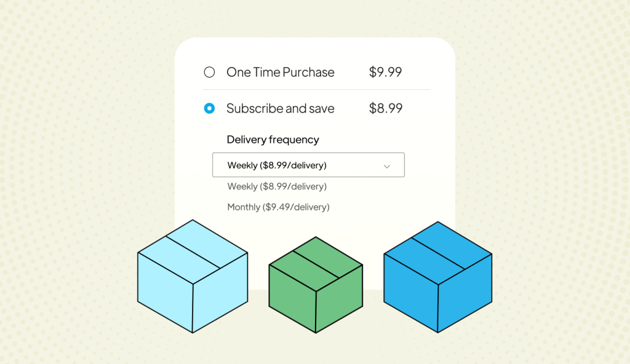Deselect the filled blue subscription radio
The width and height of the screenshot is (630, 364).
209,108
